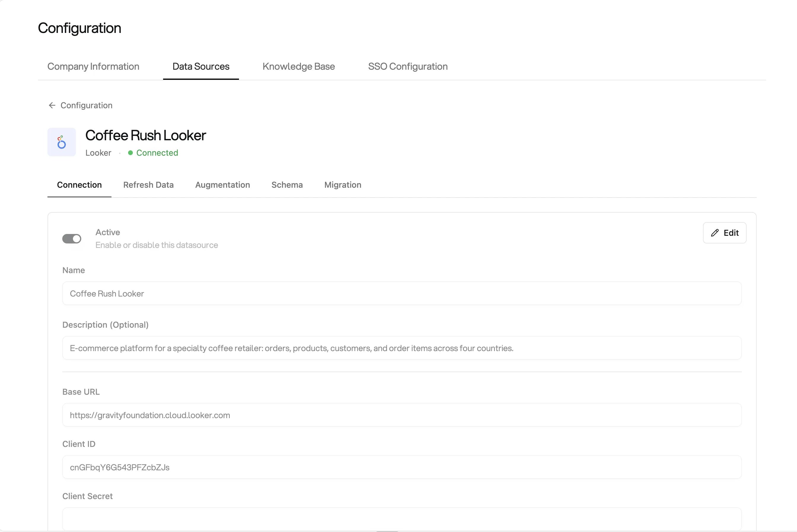
Task: Go to the Migration sub-tab
Action: click(x=342, y=185)
